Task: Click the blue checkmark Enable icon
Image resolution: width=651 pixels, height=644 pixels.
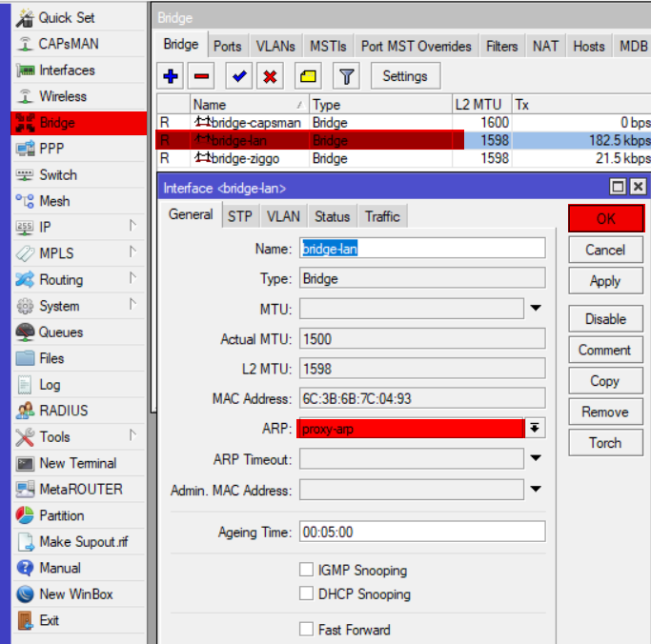Action: (239, 76)
